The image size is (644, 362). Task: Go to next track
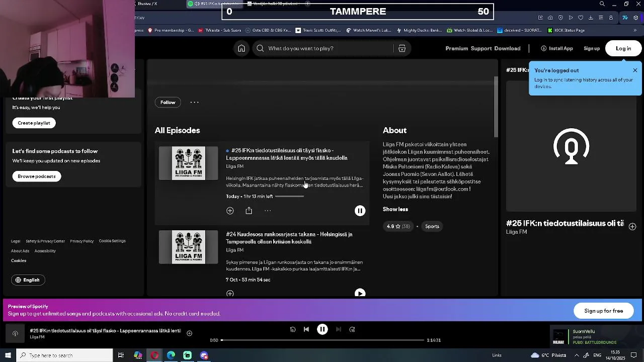(339, 329)
